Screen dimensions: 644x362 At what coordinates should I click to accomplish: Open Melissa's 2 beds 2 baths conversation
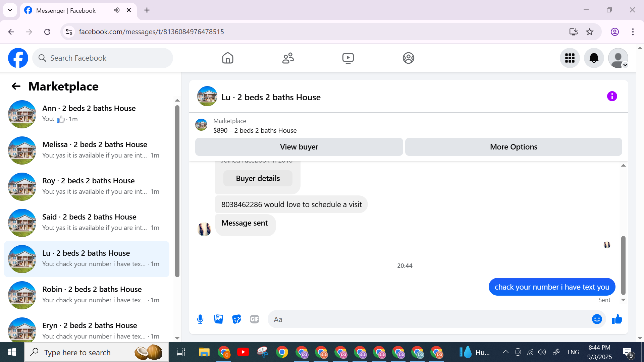87,150
